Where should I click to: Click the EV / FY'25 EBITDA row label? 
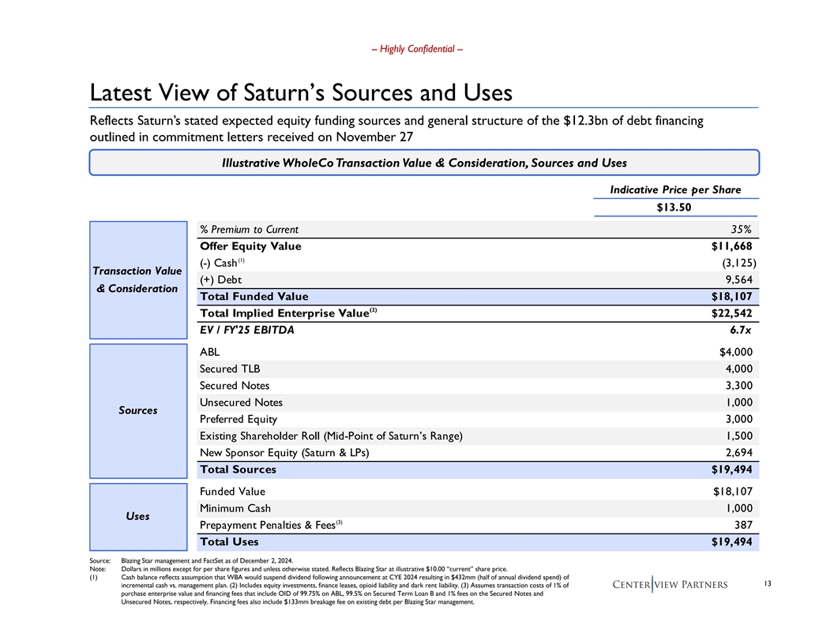click(247, 330)
